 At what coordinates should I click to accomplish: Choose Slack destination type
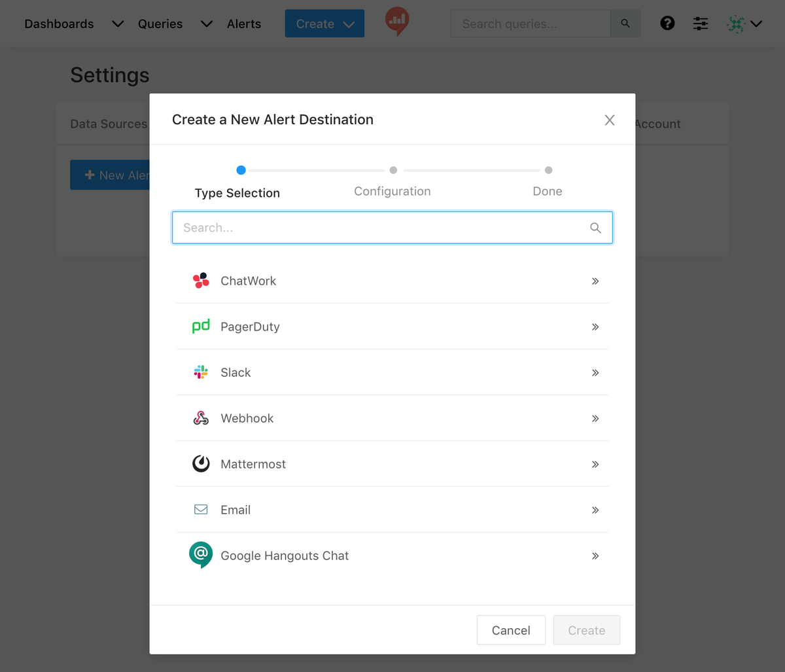(x=392, y=372)
